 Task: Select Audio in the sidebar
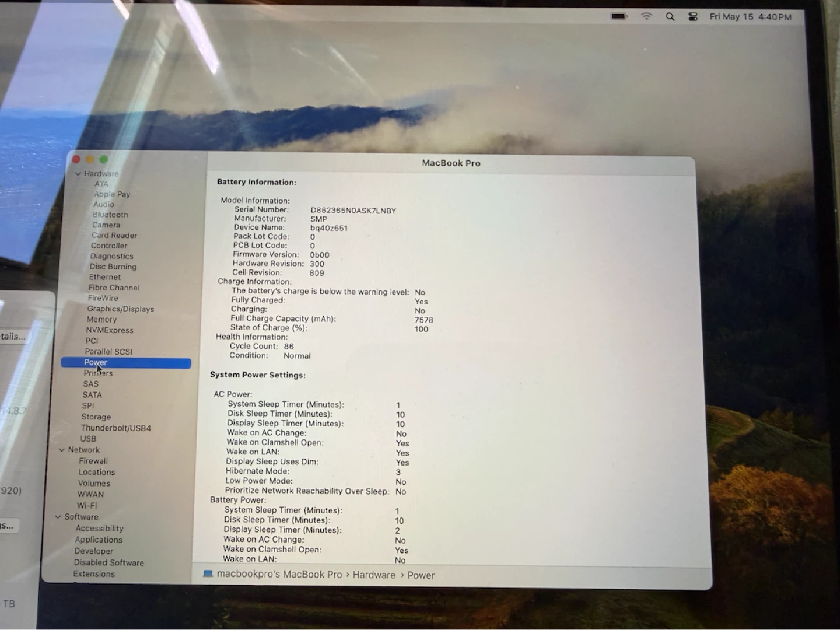tap(104, 205)
